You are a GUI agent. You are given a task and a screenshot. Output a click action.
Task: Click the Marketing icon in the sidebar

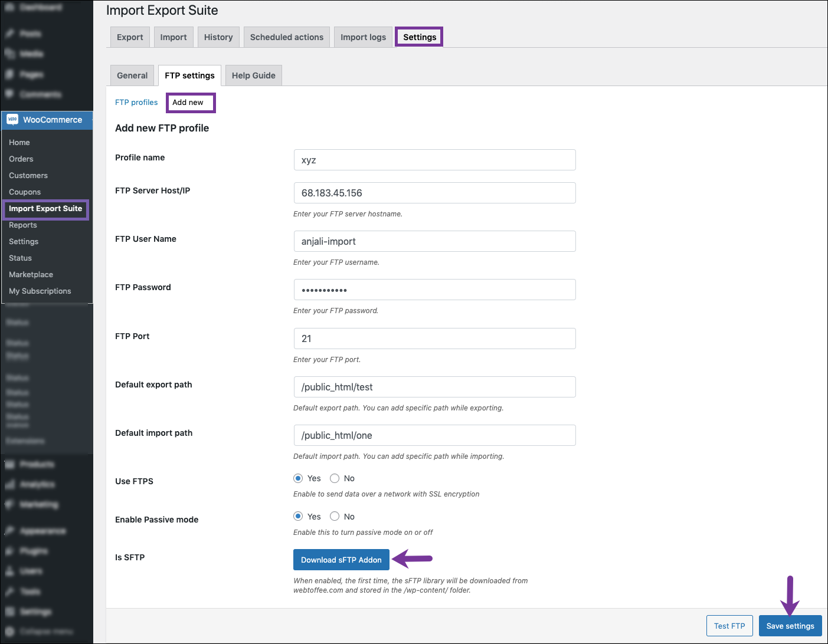click(x=9, y=505)
